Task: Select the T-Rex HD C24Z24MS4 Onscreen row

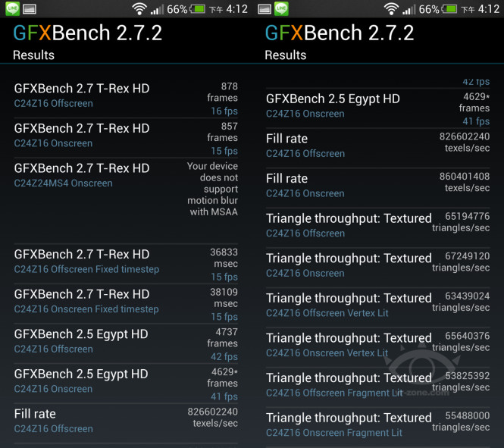Action: [x=126, y=201]
